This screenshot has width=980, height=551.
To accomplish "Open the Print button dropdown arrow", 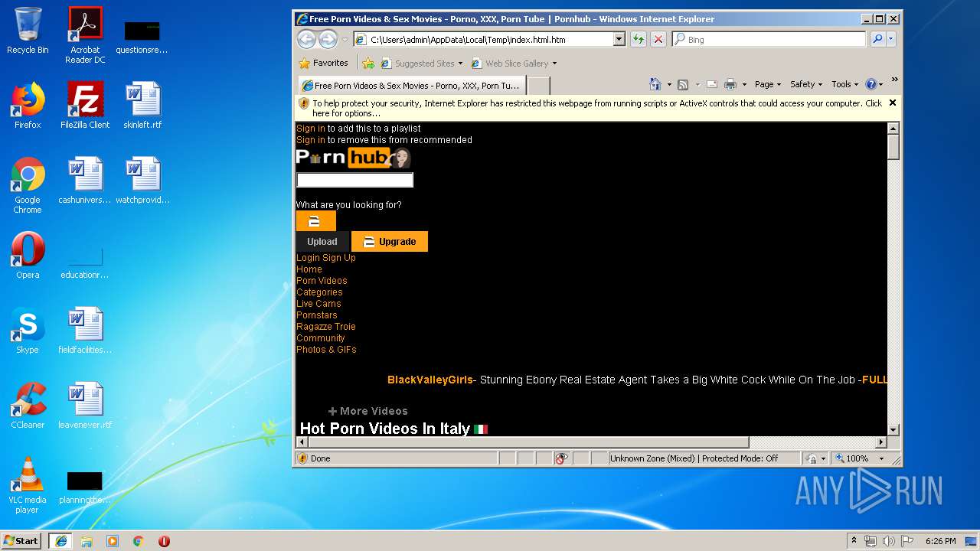I will [743, 85].
